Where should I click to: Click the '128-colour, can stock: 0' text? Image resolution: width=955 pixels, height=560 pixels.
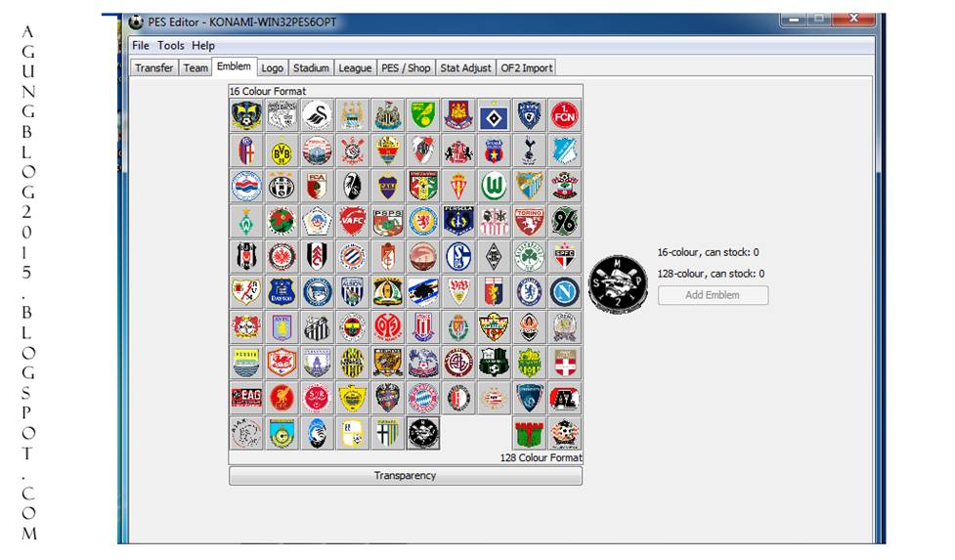coord(711,274)
